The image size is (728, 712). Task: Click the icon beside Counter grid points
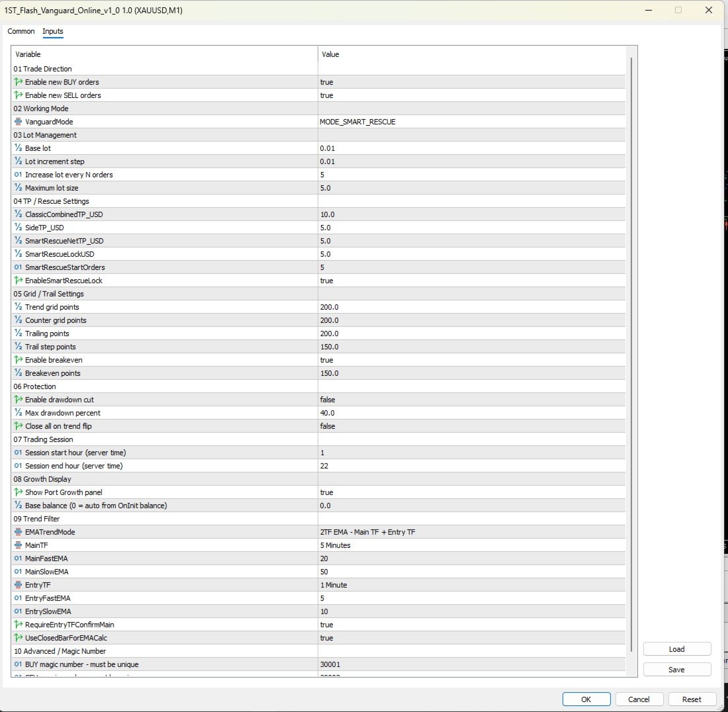(18, 320)
